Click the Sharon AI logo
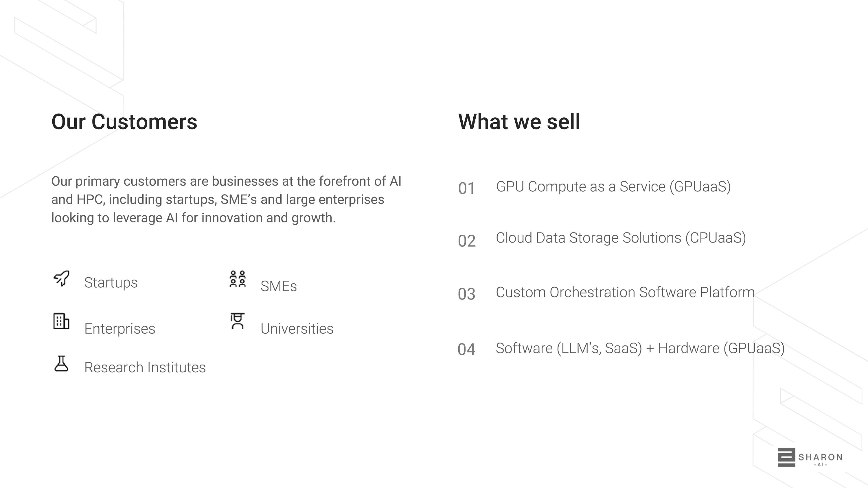This screenshot has height=488, width=868. [810, 457]
